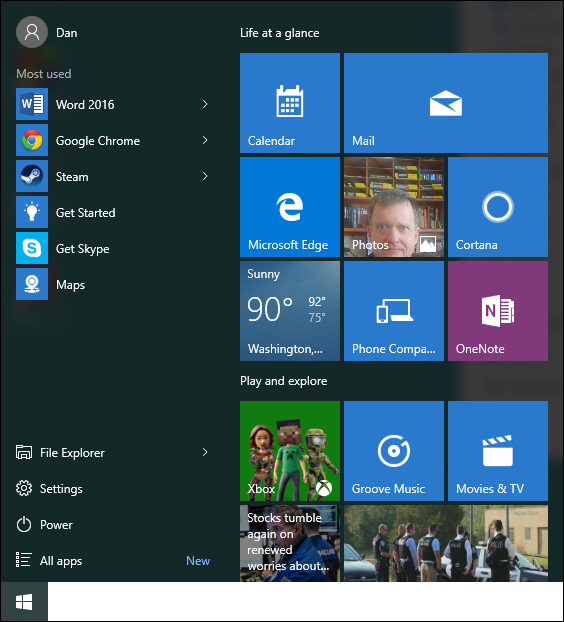Click the Google Chrome label
Image resolution: width=564 pixels, height=622 pixels.
tap(98, 141)
